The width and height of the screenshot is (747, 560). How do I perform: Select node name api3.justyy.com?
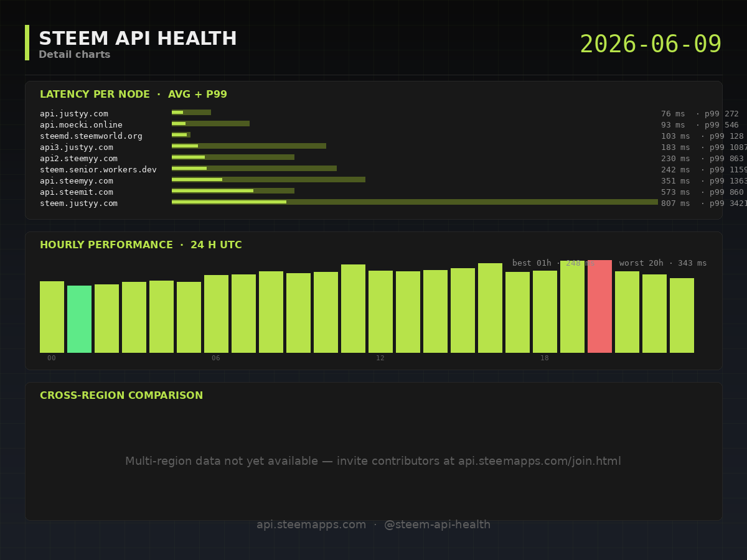pos(77,147)
